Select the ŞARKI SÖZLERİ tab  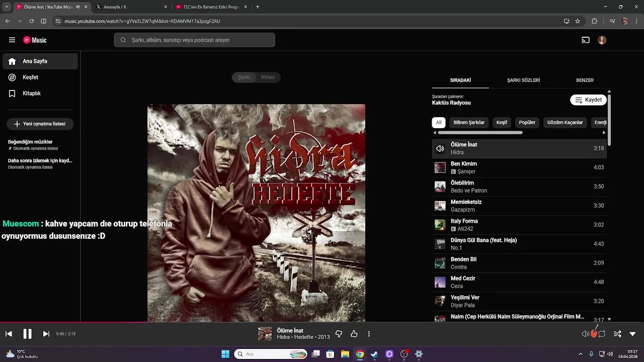click(523, 80)
